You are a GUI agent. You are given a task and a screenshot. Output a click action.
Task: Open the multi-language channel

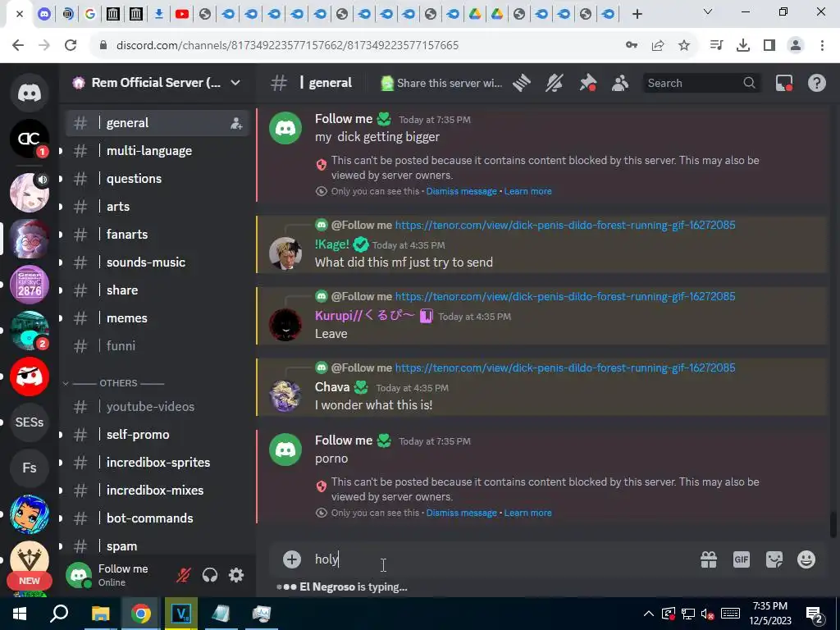157,151
